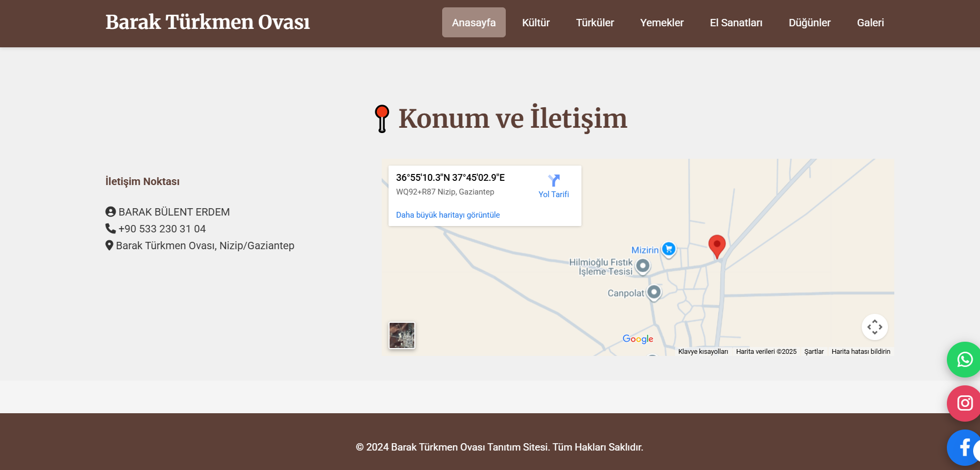
Task: Open the Yemekler menu item
Action: (x=662, y=23)
